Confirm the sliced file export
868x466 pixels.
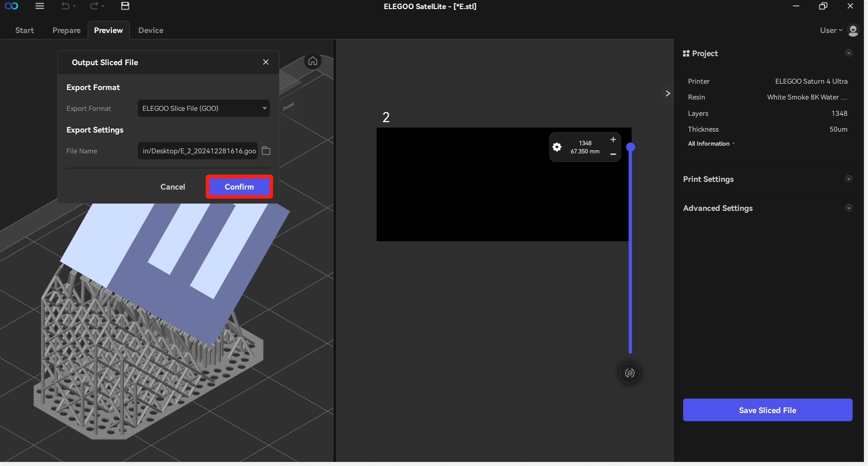pyautogui.click(x=239, y=187)
